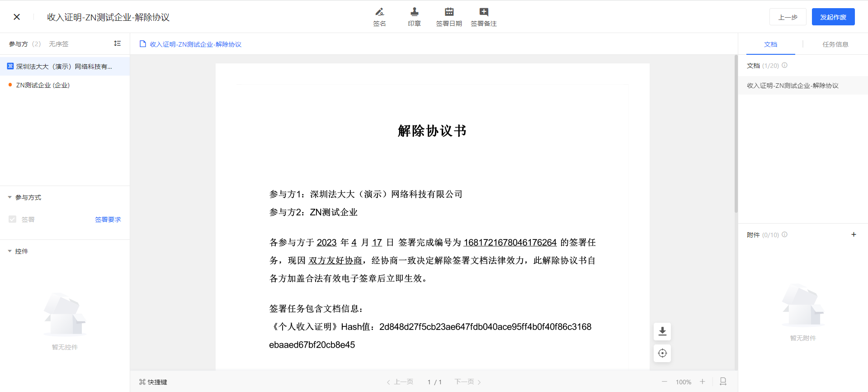Click the 100% zoom level value
The image size is (868, 392).
pyautogui.click(x=684, y=382)
